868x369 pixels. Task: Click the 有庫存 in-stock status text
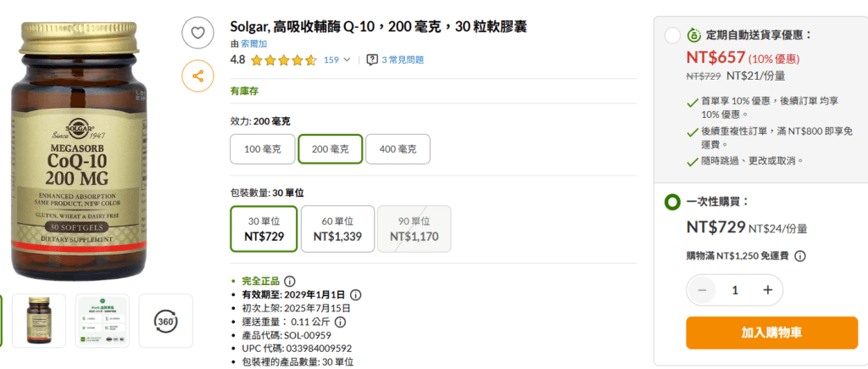point(244,92)
